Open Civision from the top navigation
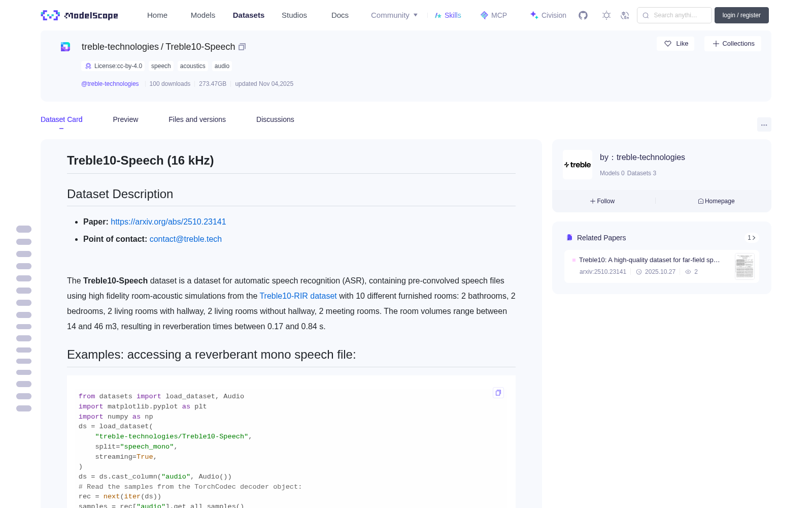Screen dimensions: 812x508 point(548,15)
